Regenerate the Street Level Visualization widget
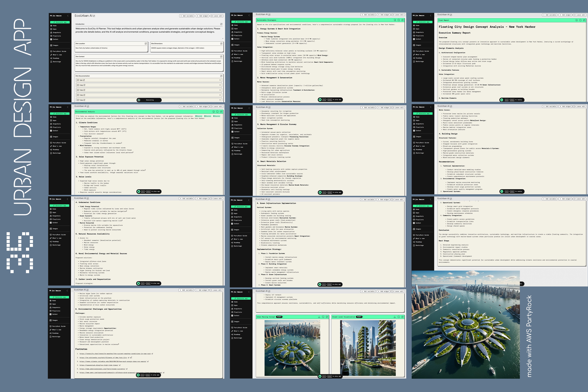This screenshot has height=392, width=588. point(399,317)
